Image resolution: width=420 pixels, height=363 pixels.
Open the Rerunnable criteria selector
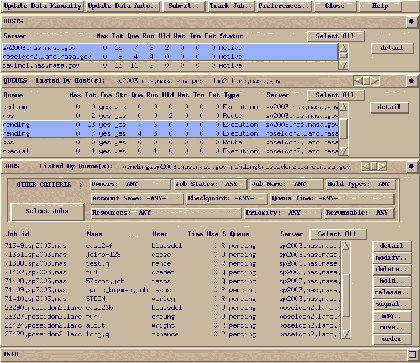pos(359,213)
